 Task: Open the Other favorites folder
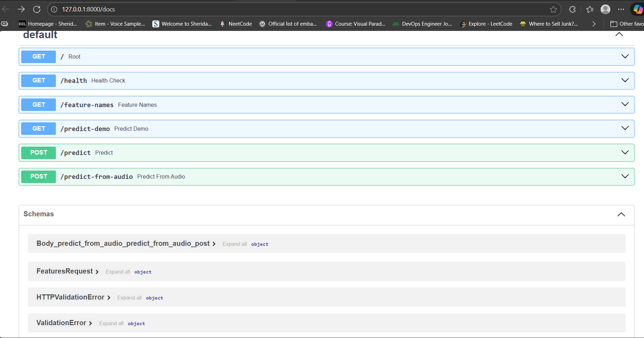[x=627, y=24]
